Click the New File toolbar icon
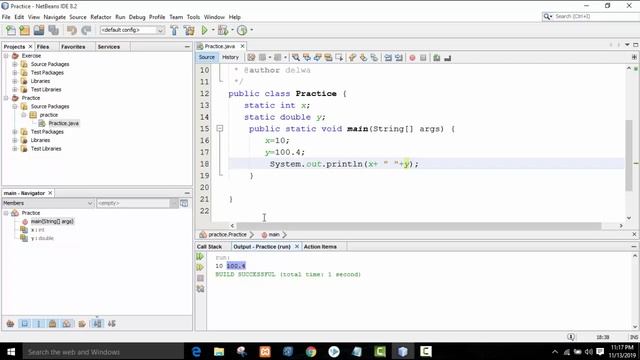640x360 pixels. point(11,30)
